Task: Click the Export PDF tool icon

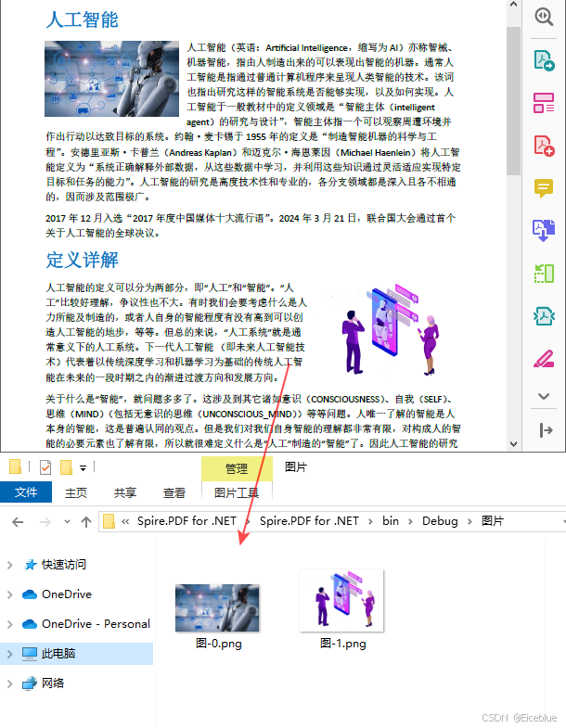Action: point(543,60)
